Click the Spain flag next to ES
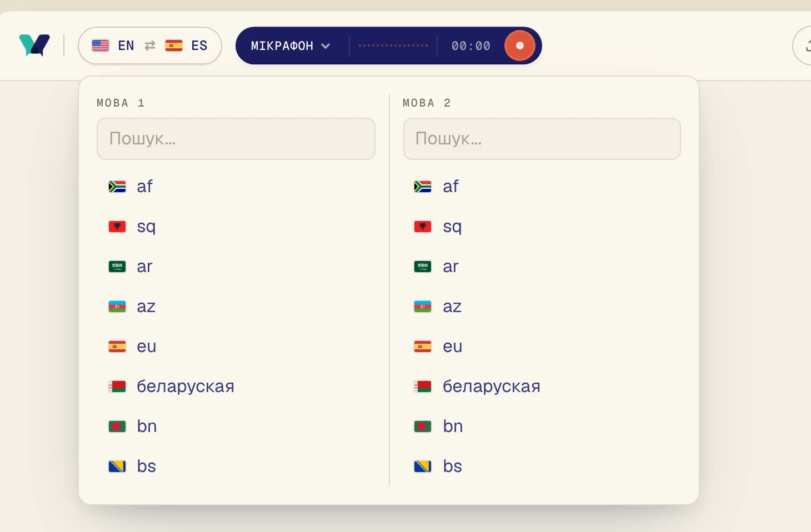Screen dimensions: 811x532 pyautogui.click(x=174, y=46)
